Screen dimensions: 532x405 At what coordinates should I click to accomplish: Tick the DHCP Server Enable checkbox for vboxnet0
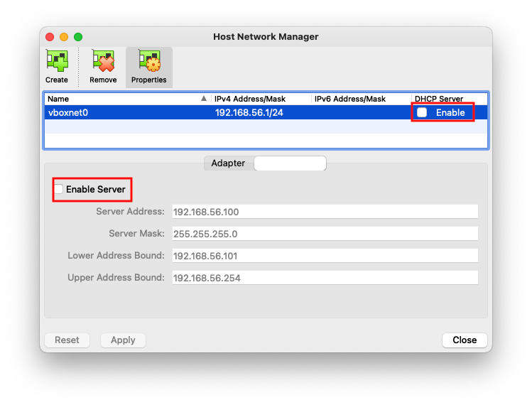tap(422, 112)
